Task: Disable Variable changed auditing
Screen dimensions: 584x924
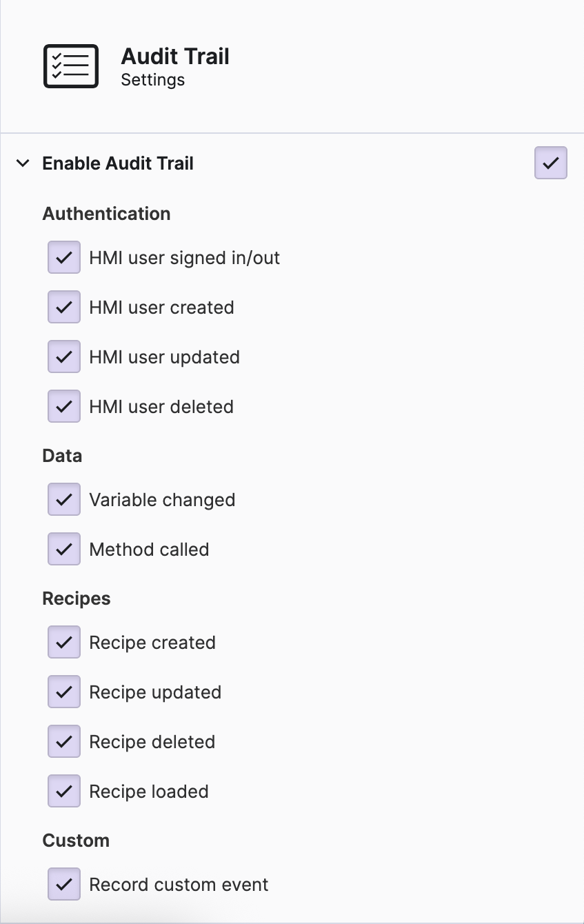Action: pos(64,500)
